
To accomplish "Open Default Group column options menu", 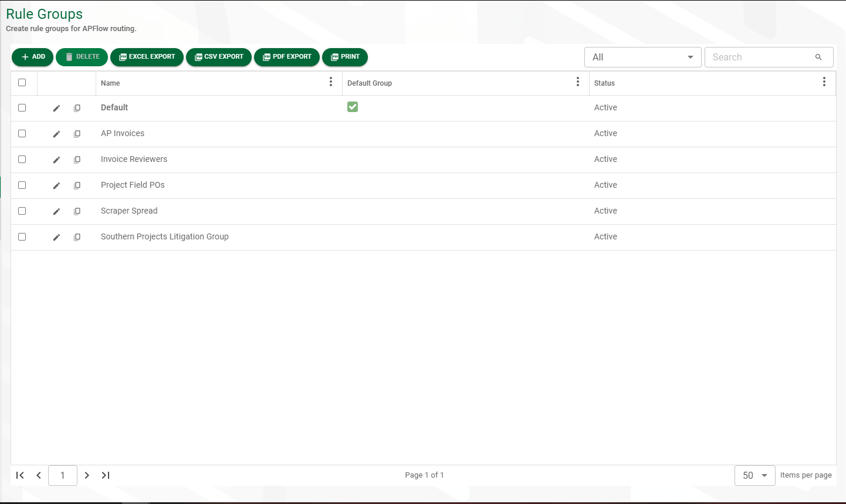I will pos(578,82).
